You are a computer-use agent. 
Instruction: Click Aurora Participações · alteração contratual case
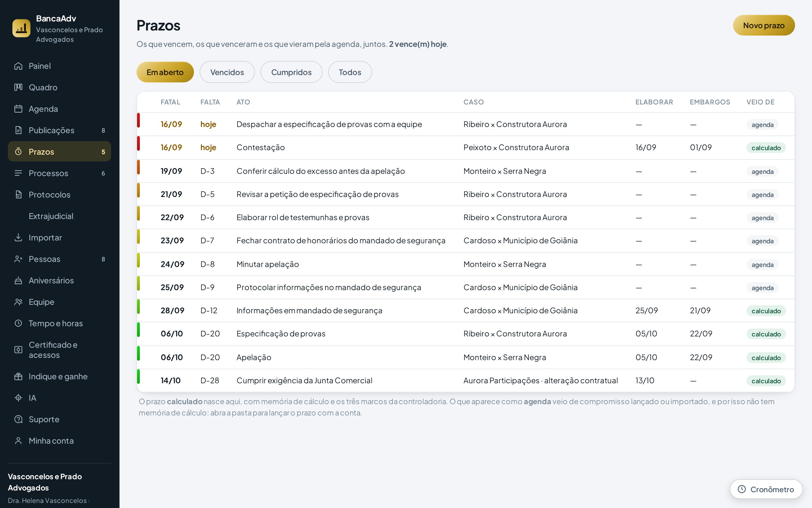click(540, 381)
